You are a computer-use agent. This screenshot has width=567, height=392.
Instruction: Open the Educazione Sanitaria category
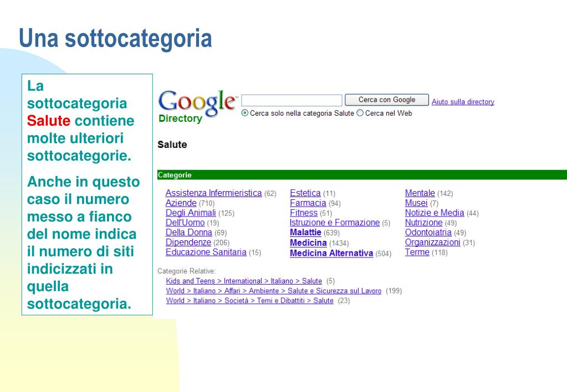206,252
